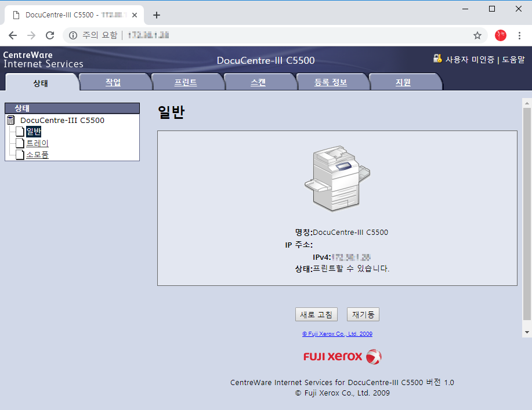Image resolution: width=532 pixels, height=410 pixels.
Task: Reload the page with the refresh icon
Action: pyautogui.click(x=50, y=35)
